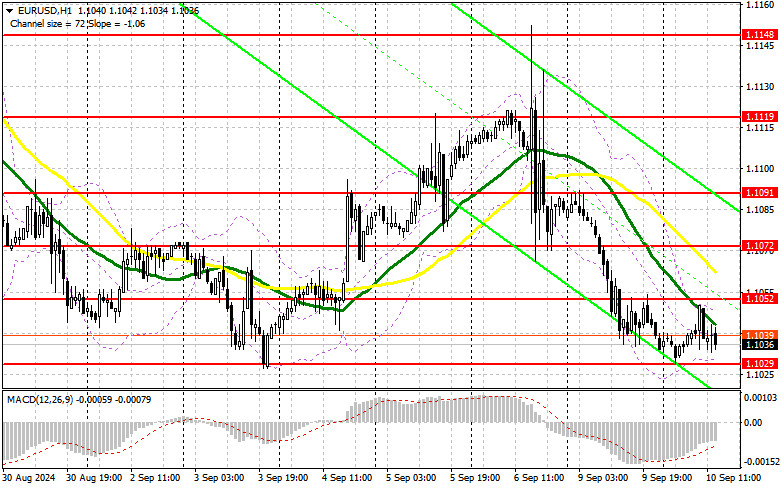The width and height of the screenshot is (781, 489).
Task: Select the red 1.1052 price level label
Action: 760,298
